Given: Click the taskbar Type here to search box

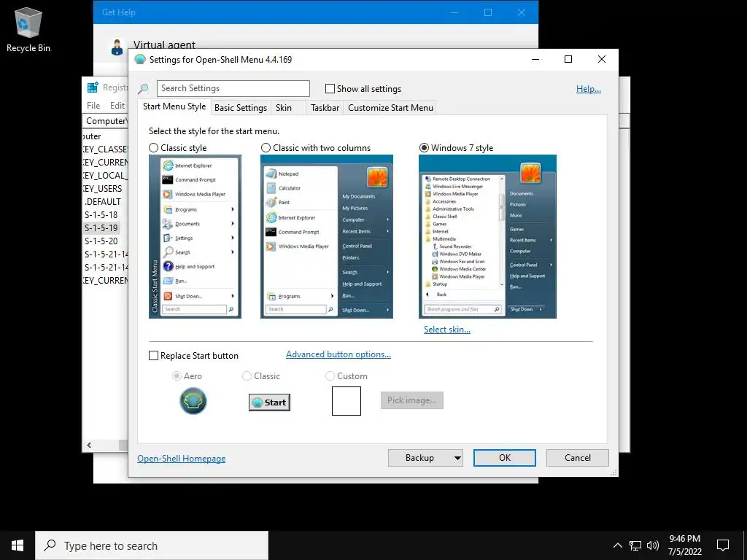Looking at the screenshot, I should pos(152,545).
